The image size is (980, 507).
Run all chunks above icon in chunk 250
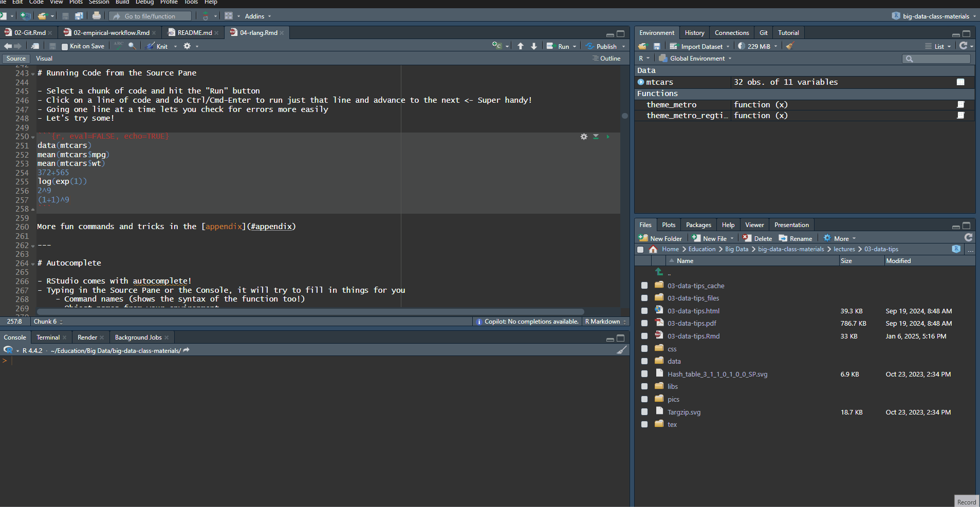(x=596, y=137)
